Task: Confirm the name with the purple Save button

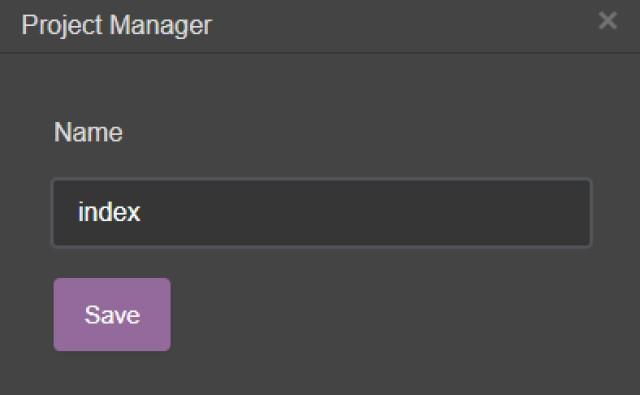Action: 112,314
